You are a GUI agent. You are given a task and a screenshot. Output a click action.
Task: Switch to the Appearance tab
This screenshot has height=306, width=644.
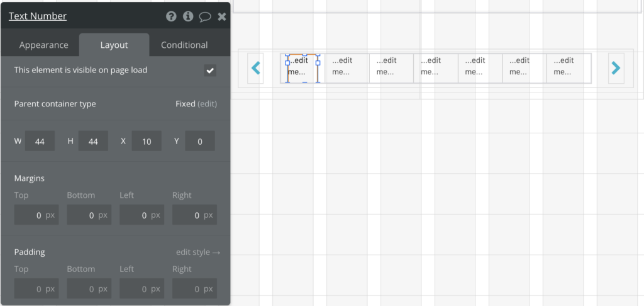[43, 45]
